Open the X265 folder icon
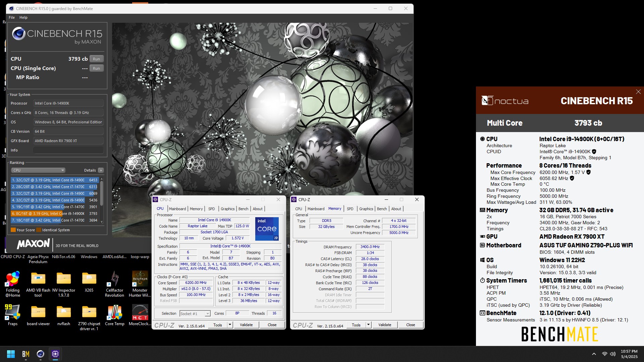Image resolution: width=644 pixels, height=362 pixels. point(89,282)
